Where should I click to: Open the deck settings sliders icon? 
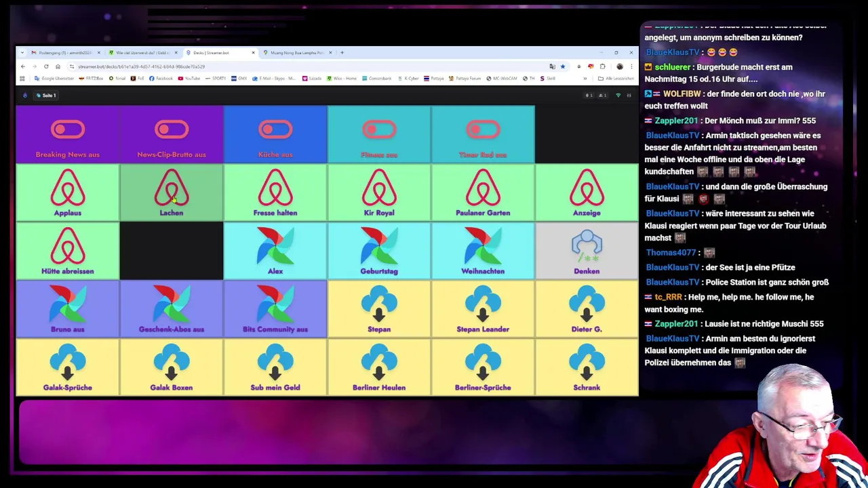(629, 96)
